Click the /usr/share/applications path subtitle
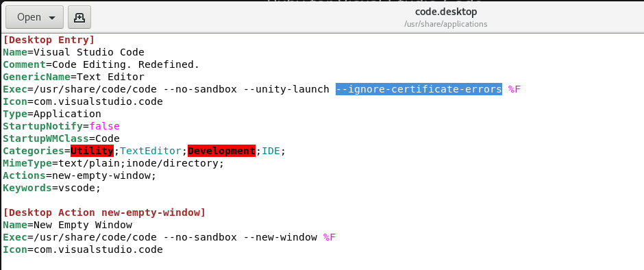 [x=445, y=24]
